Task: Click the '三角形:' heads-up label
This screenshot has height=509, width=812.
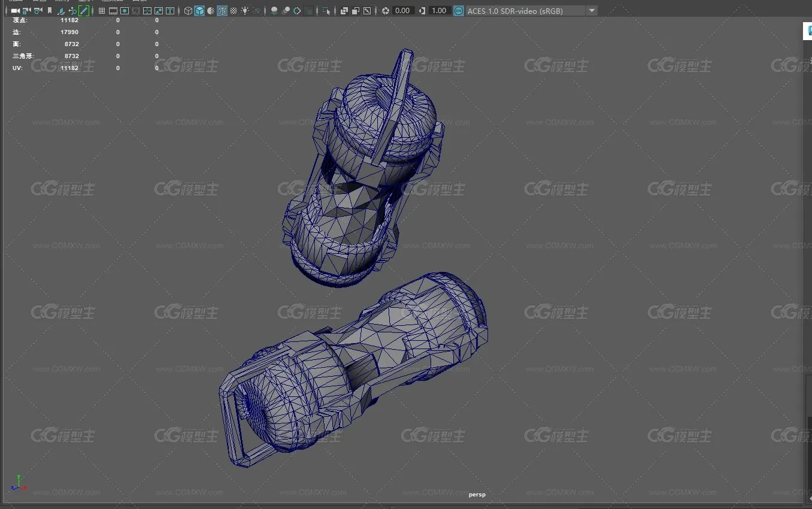Action: pyautogui.click(x=23, y=56)
